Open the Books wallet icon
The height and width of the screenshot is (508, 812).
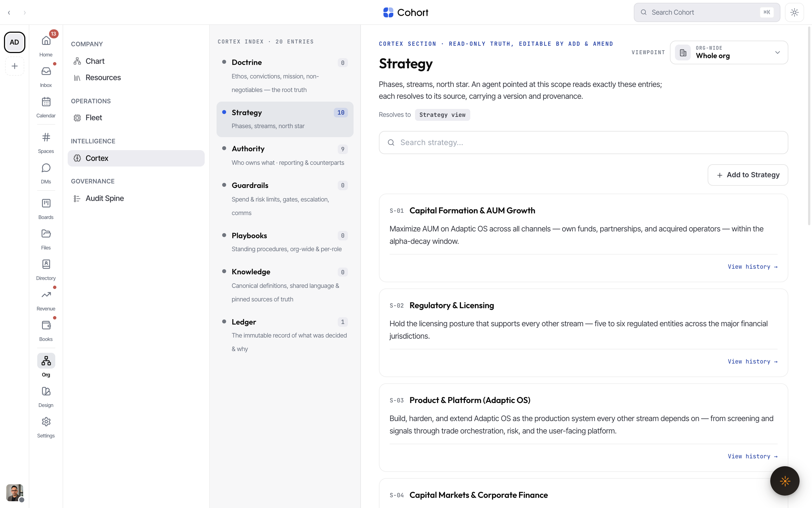[x=46, y=325]
